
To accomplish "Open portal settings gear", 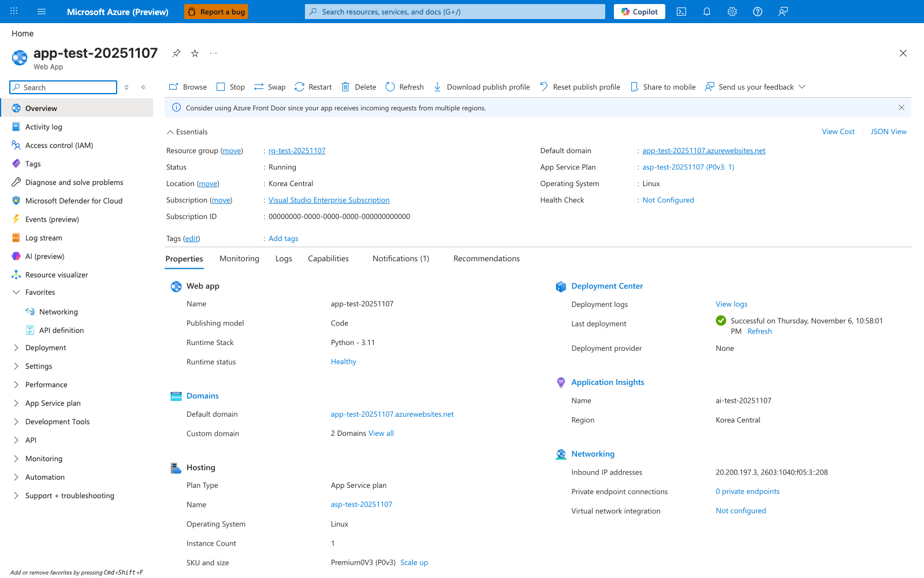I will click(732, 12).
